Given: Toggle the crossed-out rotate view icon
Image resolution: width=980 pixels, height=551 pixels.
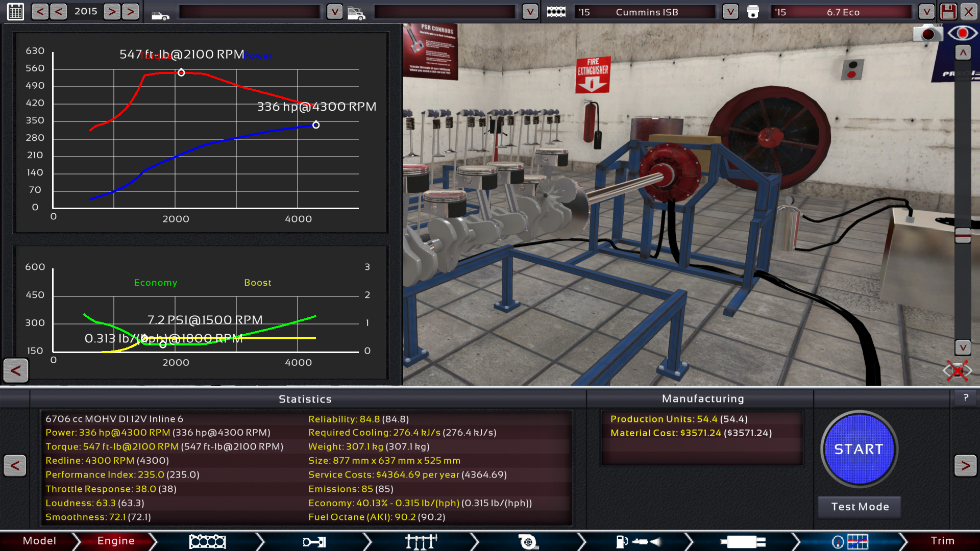Looking at the screenshot, I should [x=957, y=370].
